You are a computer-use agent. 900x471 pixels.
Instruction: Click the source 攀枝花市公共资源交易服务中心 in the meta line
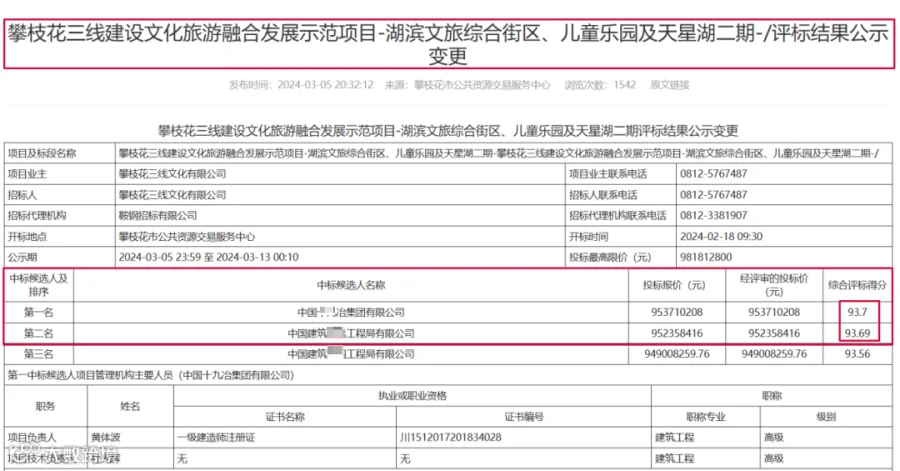(x=482, y=85)
